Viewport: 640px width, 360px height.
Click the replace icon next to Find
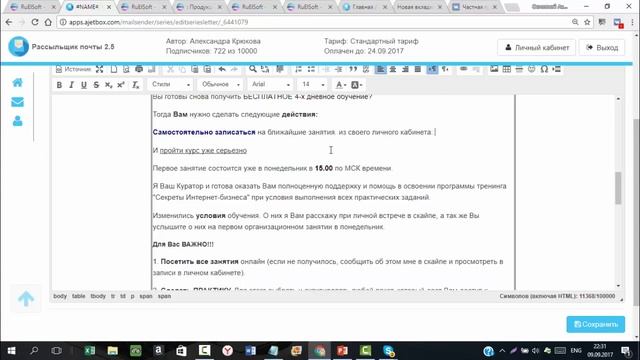pyautogui.click(x=265, y=69)
